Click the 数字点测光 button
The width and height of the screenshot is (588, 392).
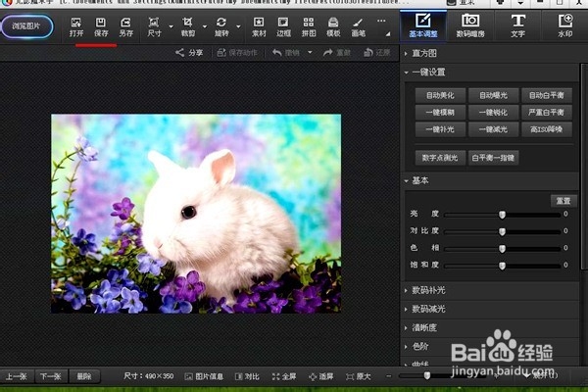point(440,158)
